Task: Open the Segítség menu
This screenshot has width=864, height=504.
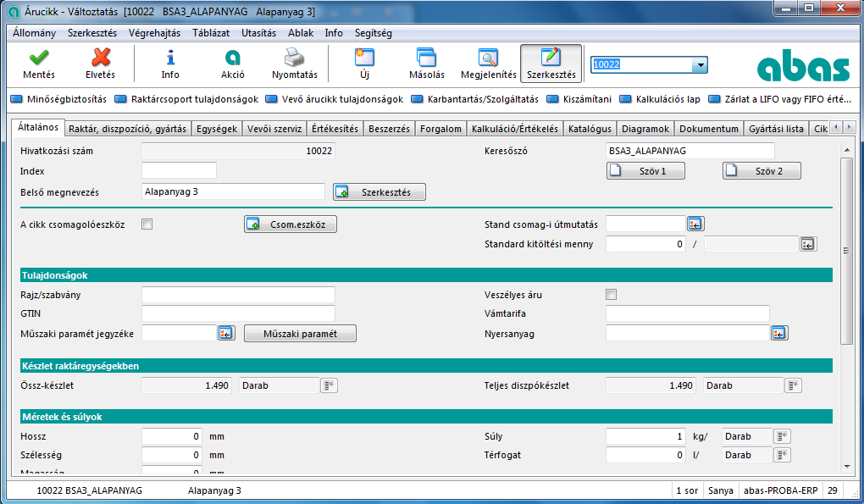Action: tap(373, 33)
